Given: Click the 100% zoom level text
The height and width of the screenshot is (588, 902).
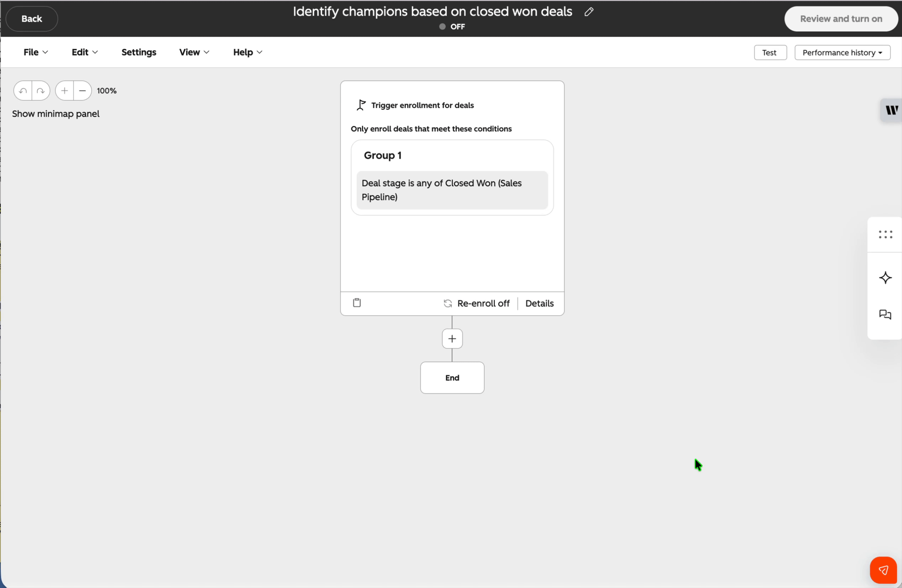Looking at the screenshot, I should [x=106, y=91].
